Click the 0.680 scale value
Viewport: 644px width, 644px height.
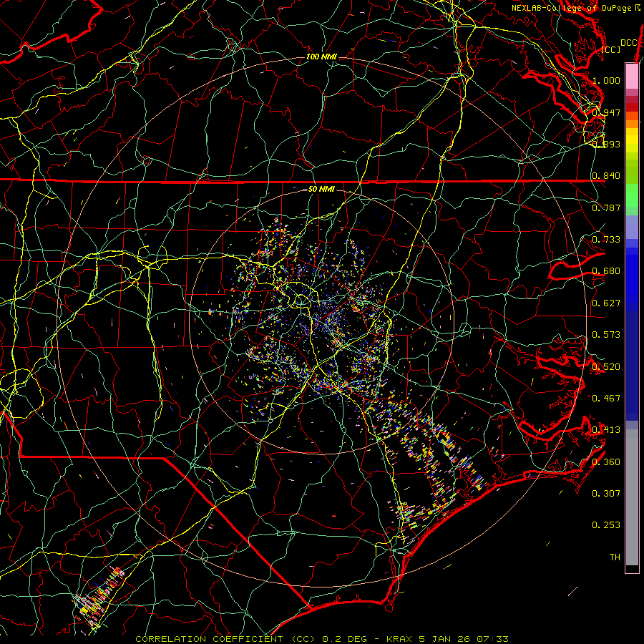[x=606, y=271]
